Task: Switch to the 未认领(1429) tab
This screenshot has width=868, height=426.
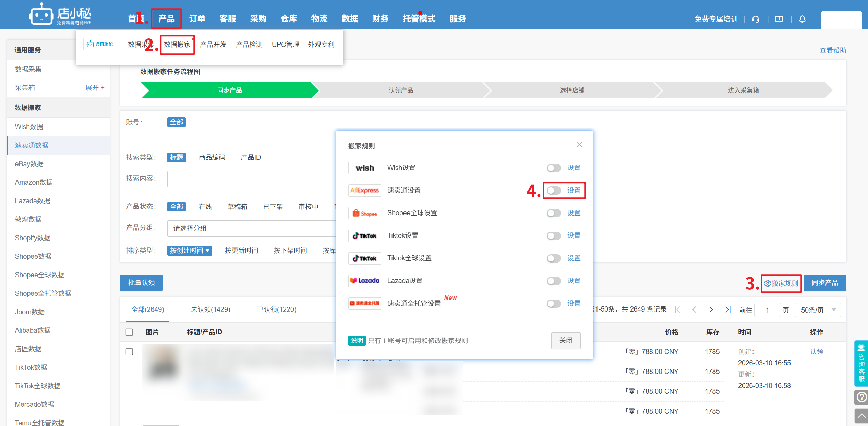Action: tap(210, 309)
